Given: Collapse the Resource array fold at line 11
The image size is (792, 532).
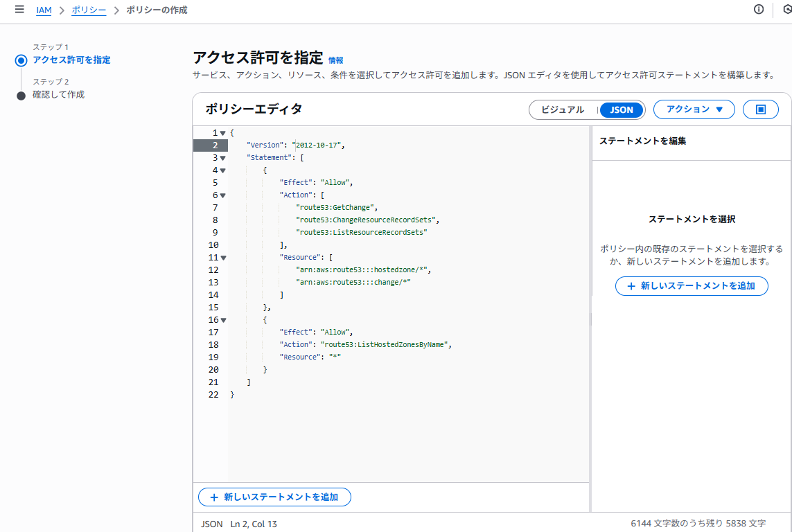Looking at the screenshot, I should pos(222,257).
